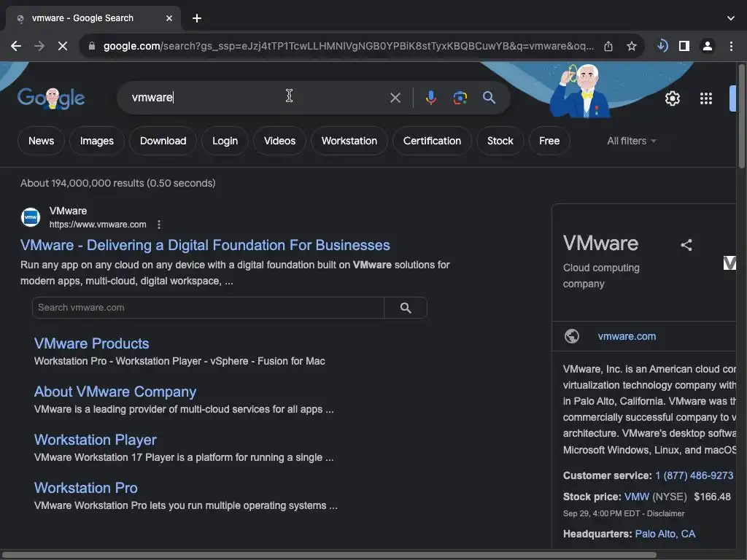
Task: Click the address bar URL
Action: coord(348,46)
